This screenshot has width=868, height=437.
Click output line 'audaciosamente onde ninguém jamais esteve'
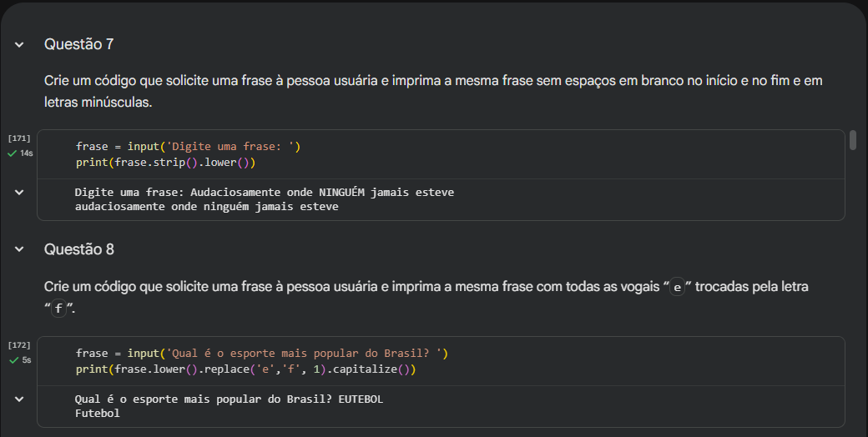tap(206, 207)
